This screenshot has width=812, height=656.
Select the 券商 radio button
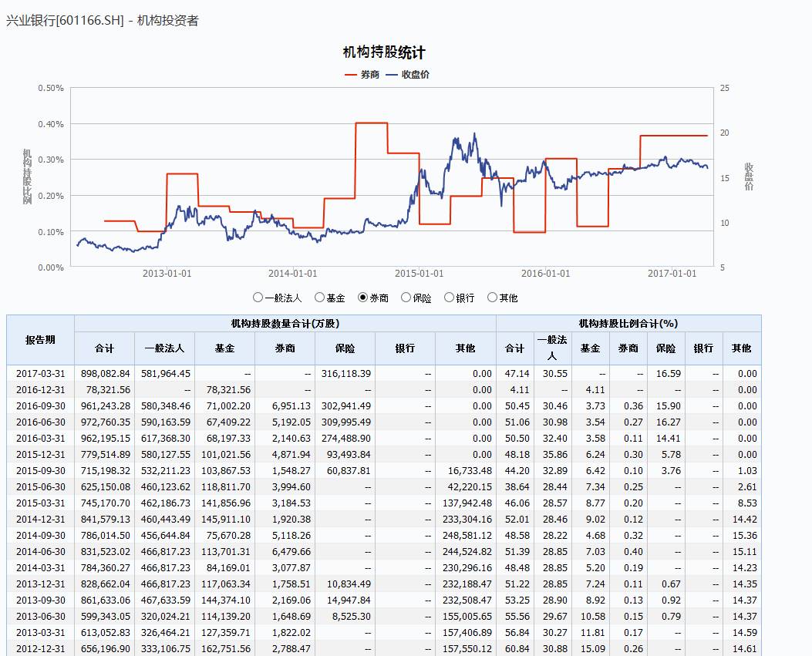[x=362, y=298]
